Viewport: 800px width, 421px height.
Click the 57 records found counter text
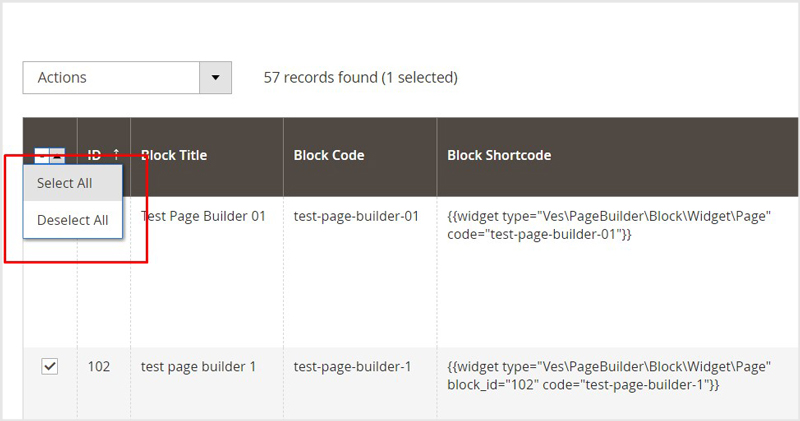pos(360,77)
